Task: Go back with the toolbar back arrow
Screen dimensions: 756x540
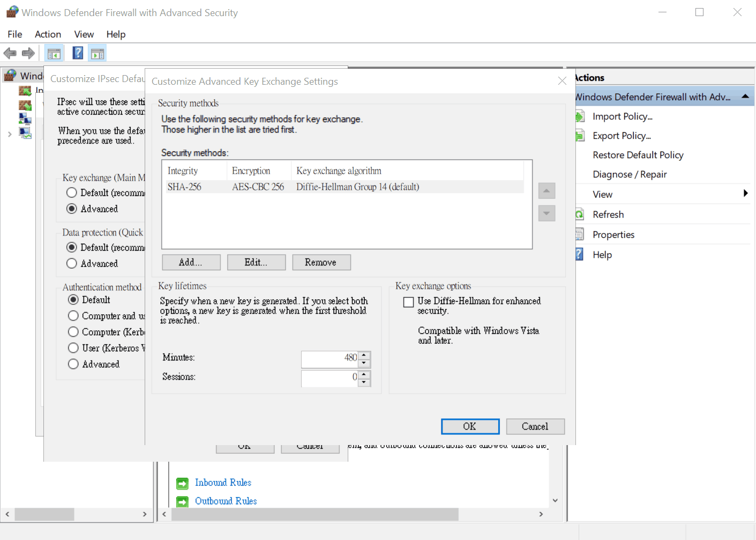Action: [x=10, y=53]
